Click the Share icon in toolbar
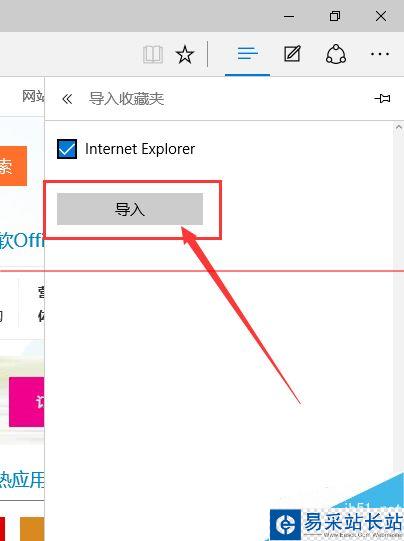This screenshot has height=541, width=404. (x=336, y=54)
